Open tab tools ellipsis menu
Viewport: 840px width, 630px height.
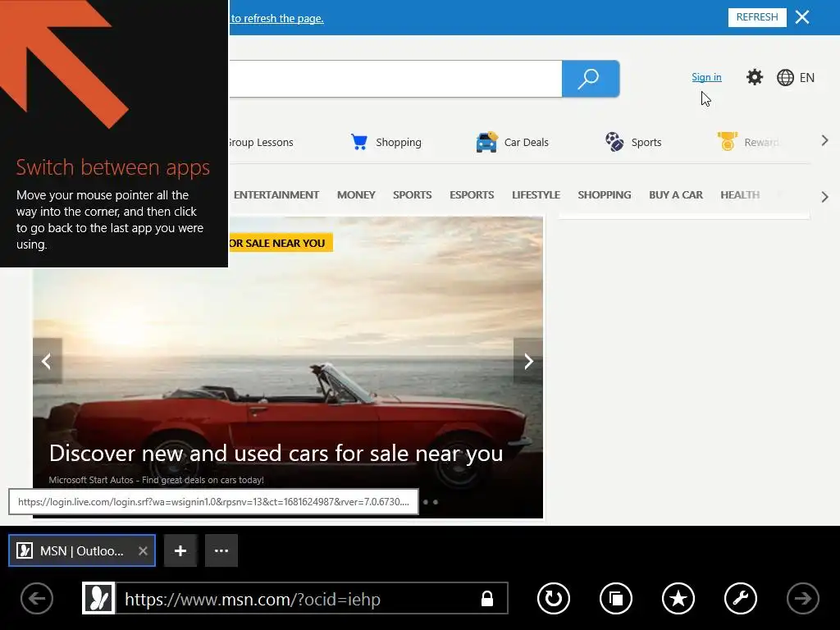tap(221, 550)
